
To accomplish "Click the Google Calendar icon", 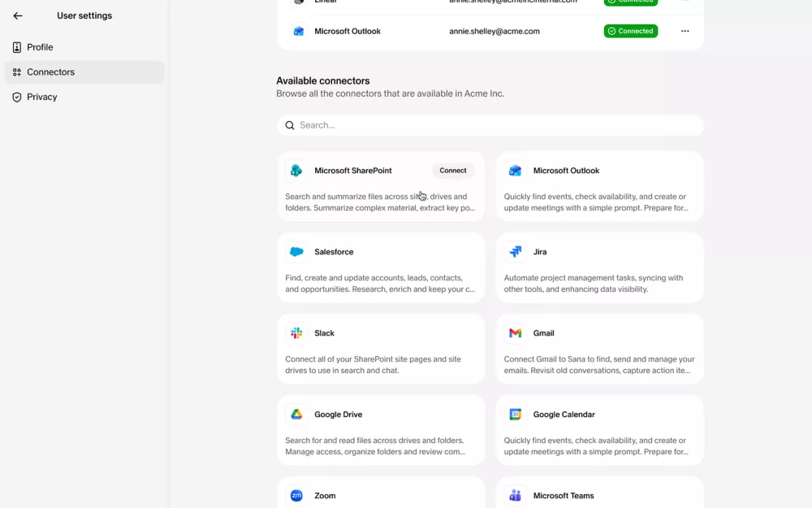I will [516, 415].
